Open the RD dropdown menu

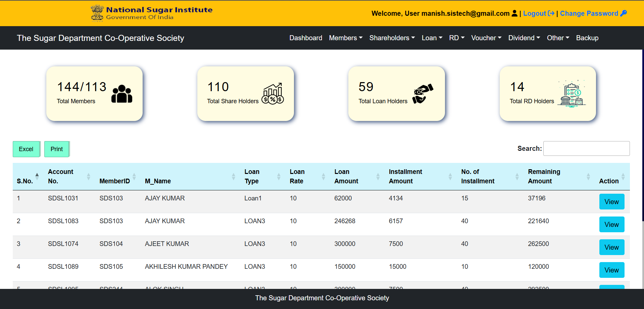[457, 38]
